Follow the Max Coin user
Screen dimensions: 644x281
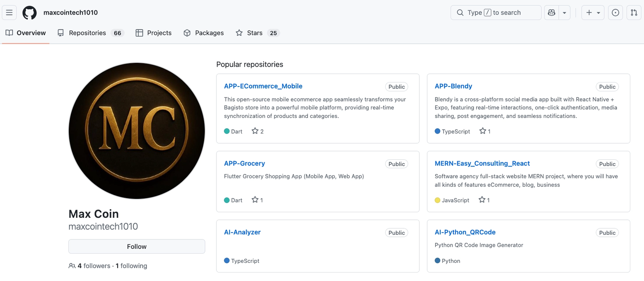[136, 246]
